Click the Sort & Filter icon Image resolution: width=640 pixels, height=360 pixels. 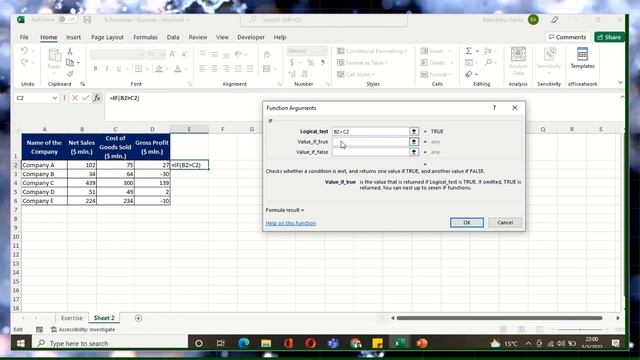(488, 51)
